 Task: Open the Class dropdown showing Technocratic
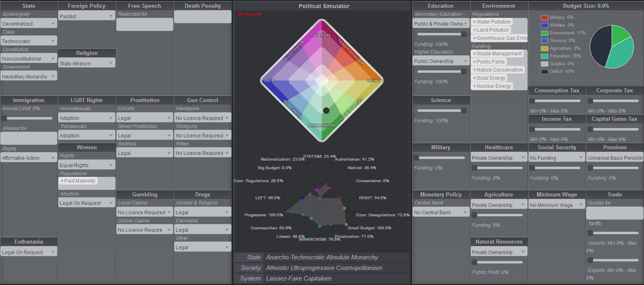coord(29,41)
